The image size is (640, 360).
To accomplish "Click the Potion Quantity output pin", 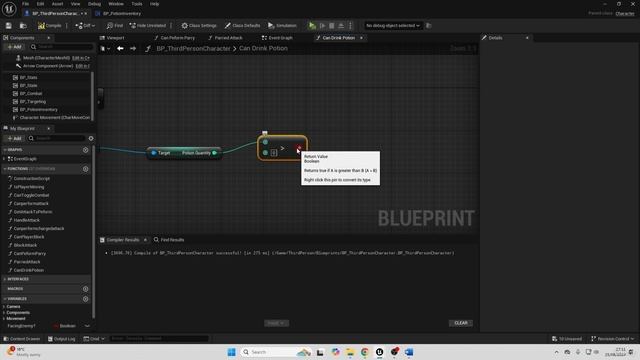I will pos(215,153).
